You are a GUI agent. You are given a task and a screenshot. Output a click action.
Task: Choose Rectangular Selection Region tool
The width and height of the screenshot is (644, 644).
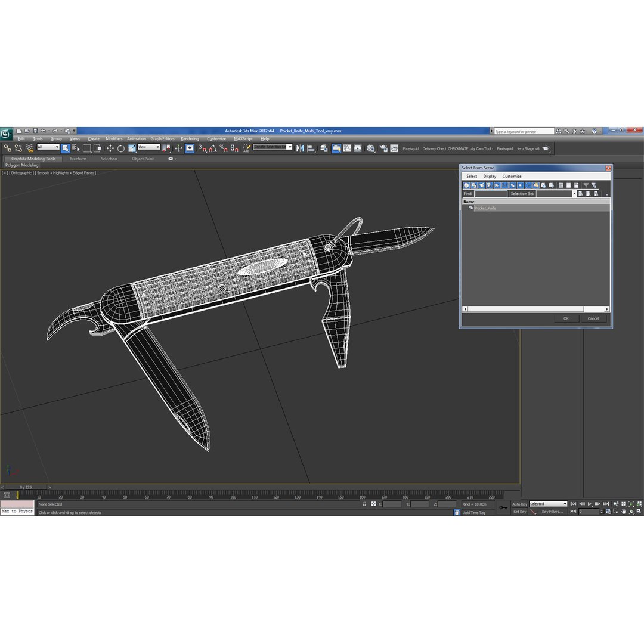click(86, 148)
